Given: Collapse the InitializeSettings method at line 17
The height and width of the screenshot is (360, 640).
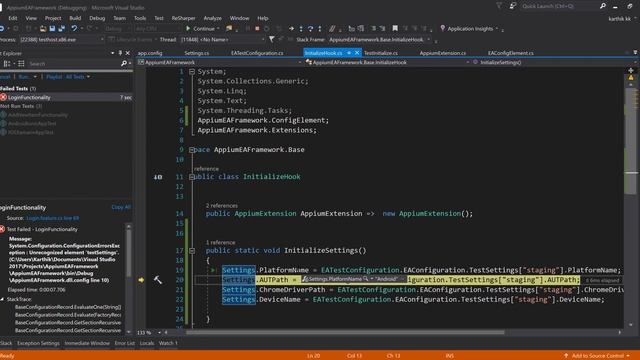Looking at the screenshot, I should [x=192, y=251].
